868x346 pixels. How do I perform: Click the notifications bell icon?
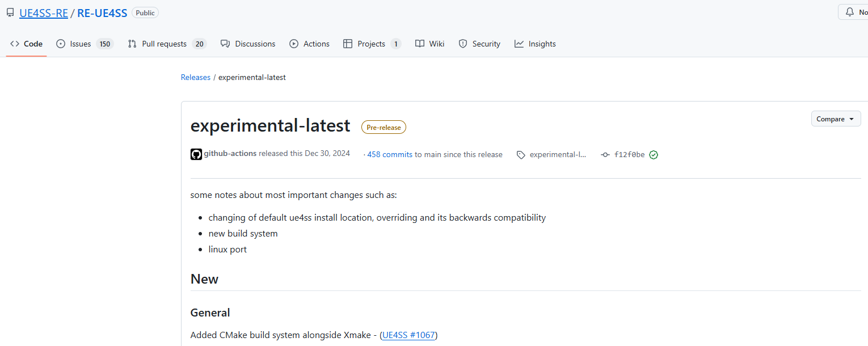coord(849,12)
